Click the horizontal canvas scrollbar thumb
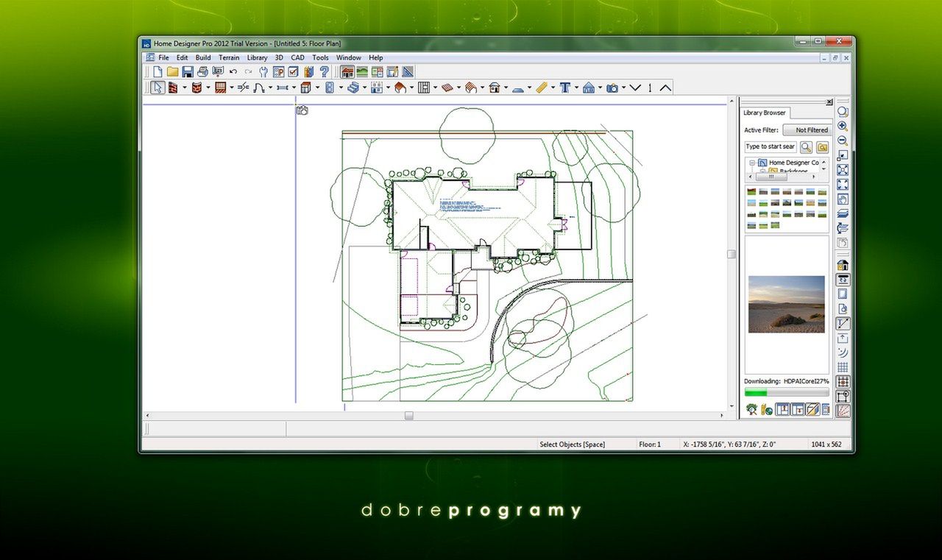Screen dimensions: 942x560 (x=408, y=416)
